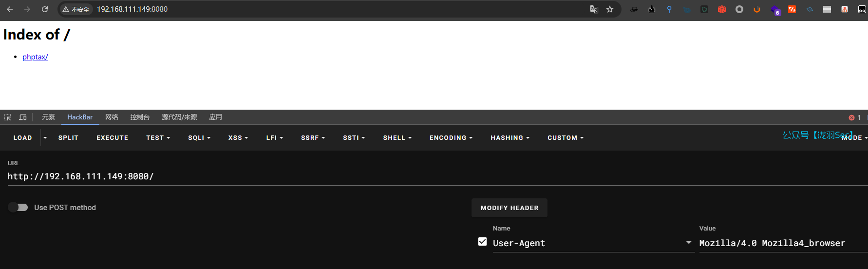Image resolution: width=868 pixels, height=269 pixels.
Task: Toggle the device toolbar icon in DevTools
Action: (x=23, y=117)
